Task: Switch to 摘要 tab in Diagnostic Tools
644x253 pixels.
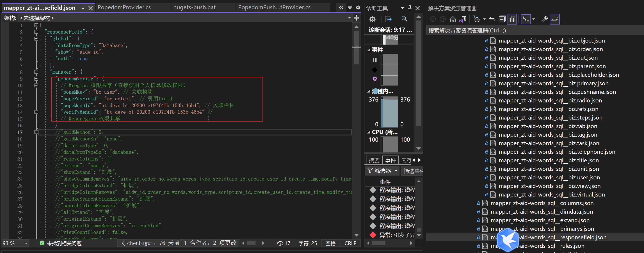Action: (x=374, y=160)
